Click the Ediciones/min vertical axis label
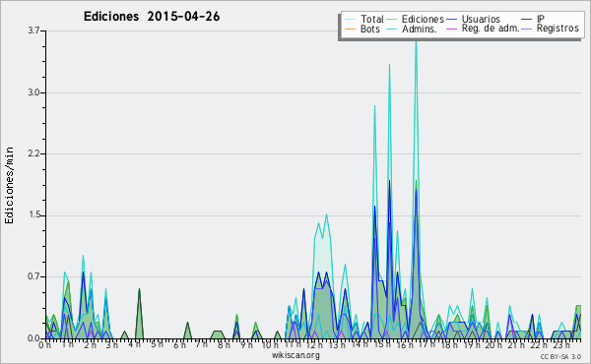Image resolution: width=591 pixels, height=364 pixels. pyautogui.click(x=9, y=185)
